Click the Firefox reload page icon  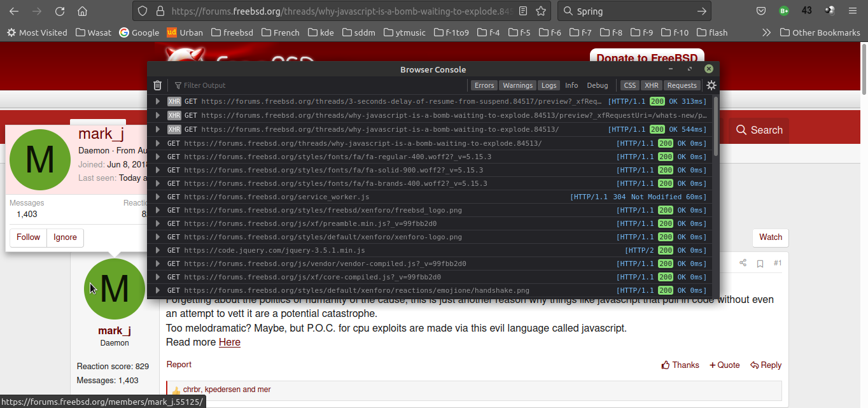click(60, 11)
